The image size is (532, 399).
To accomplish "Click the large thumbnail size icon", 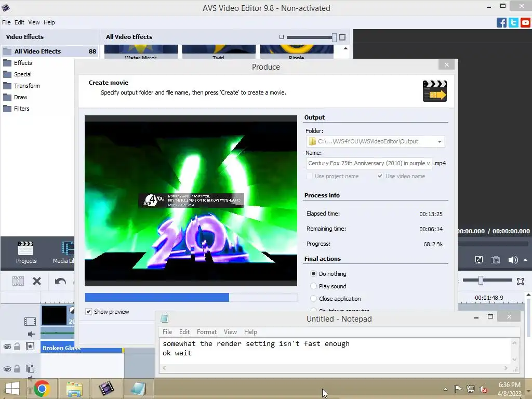I will [x=342, y=37].
